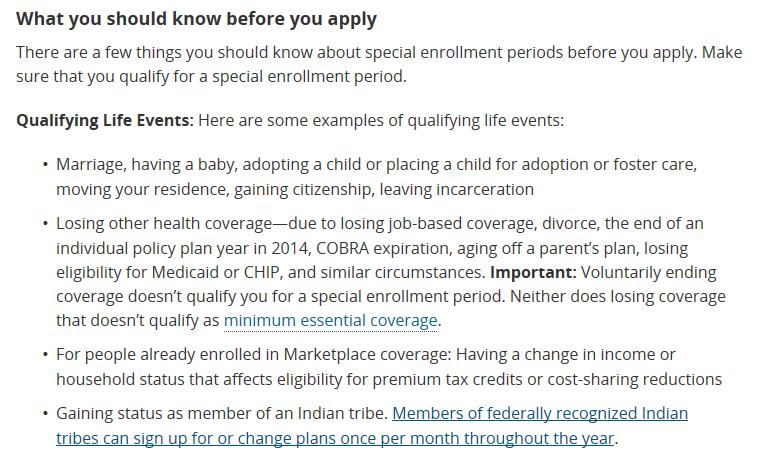Click the bullet beside the Marriage item
This screenshot has width=776, height=456.
(46, 164)
